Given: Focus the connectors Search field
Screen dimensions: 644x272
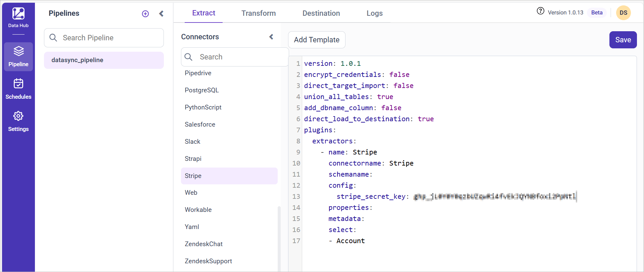Looking at the screenshot, I should (x=235, y=57).
